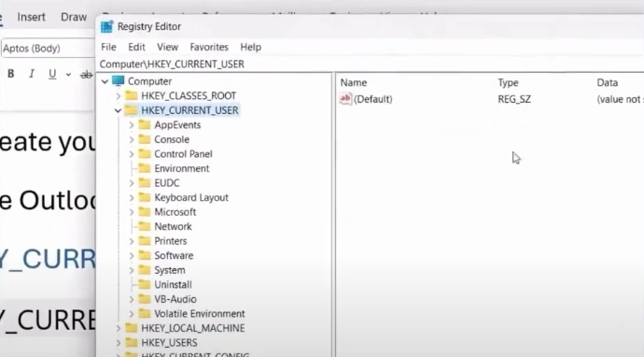644x357 pixels.
Task: Click the Registry Editor app icon in title bar
Action: [106, 26]
